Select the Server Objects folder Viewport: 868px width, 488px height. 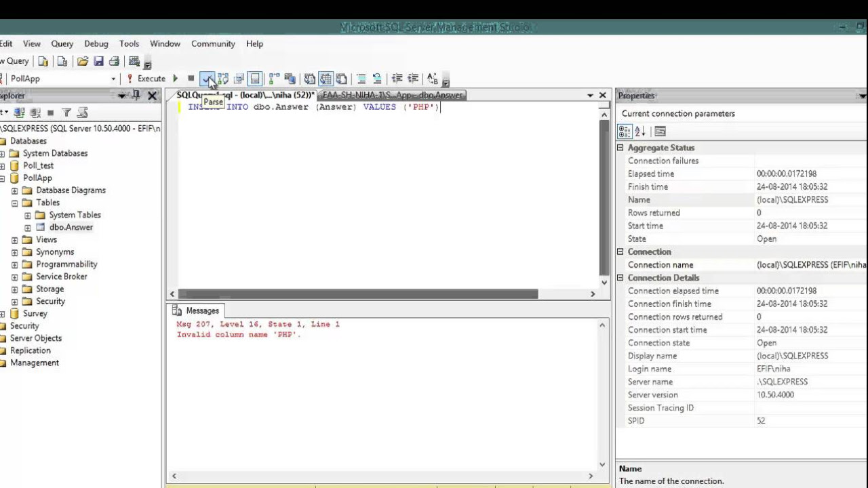click(36, 338)
